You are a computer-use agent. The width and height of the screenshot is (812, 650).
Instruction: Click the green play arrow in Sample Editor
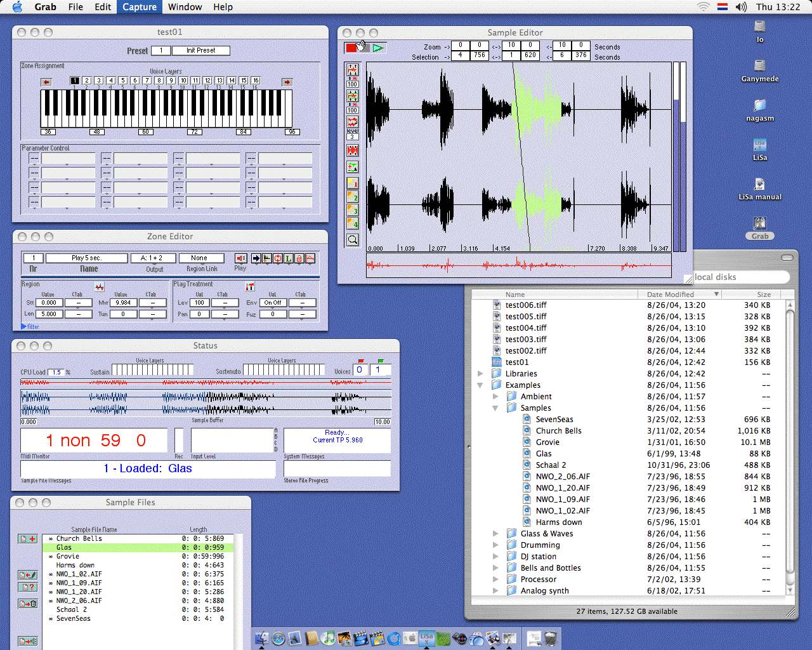(x=378, y=48)
